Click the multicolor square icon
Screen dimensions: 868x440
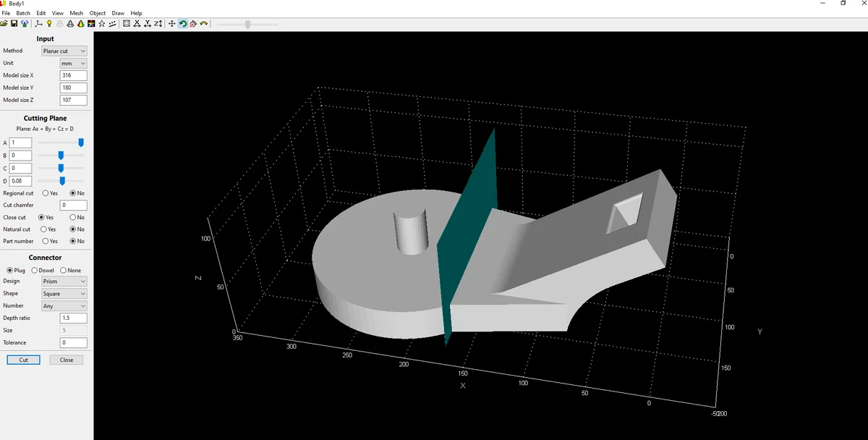[91, 24]
